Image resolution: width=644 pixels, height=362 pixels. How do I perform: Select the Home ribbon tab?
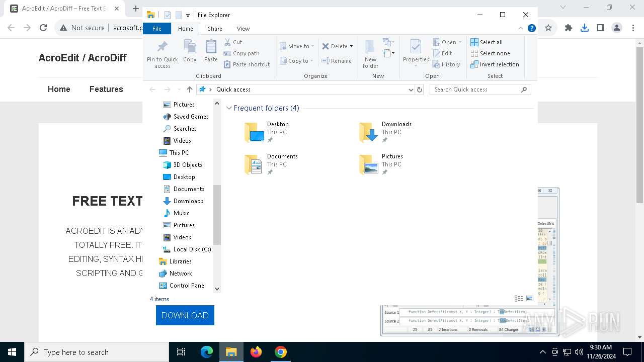click(186, 29)
